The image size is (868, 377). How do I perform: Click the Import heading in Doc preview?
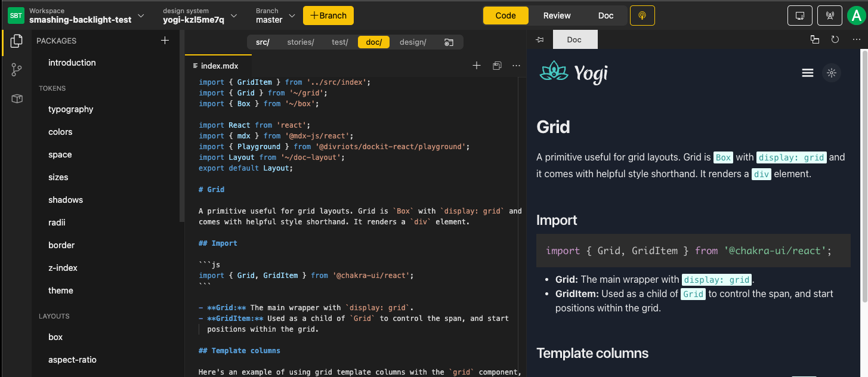click(557, 220)
